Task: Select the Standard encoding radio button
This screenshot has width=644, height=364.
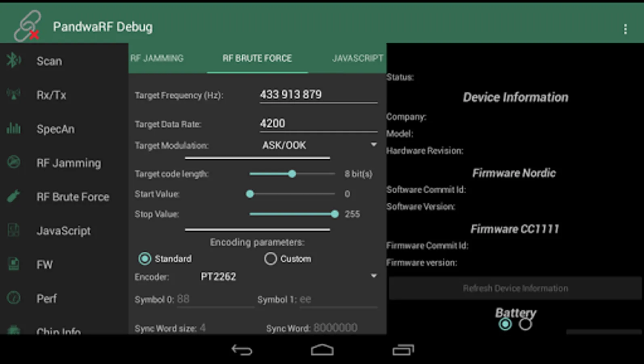Action: coord(145,258)
